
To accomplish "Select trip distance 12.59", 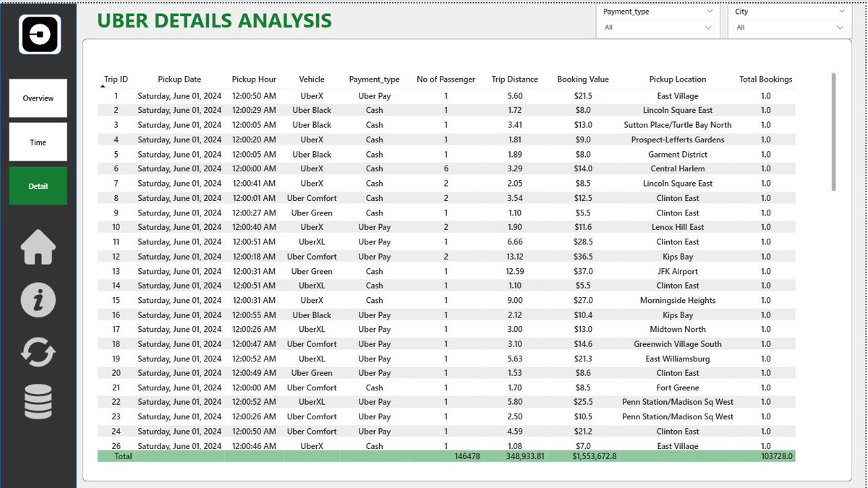I will [515, 271].
